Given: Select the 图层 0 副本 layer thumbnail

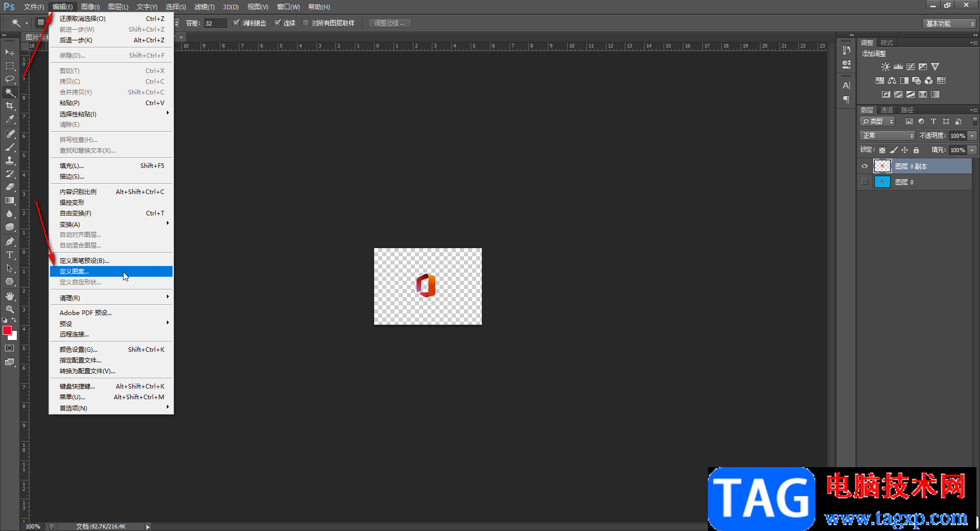Looking at the screenshot, I should [882, 166].
